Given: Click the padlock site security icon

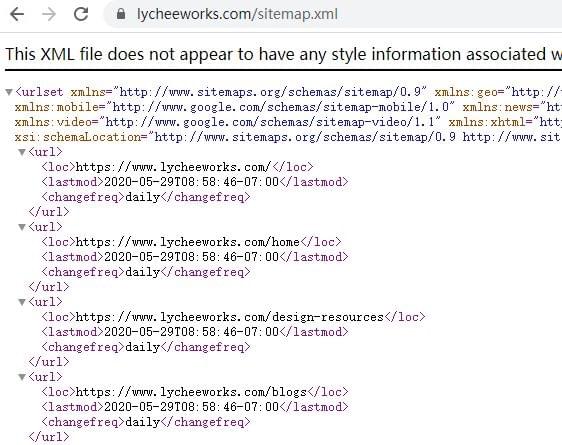Looking at the screenshot, I should pos(121,14).
